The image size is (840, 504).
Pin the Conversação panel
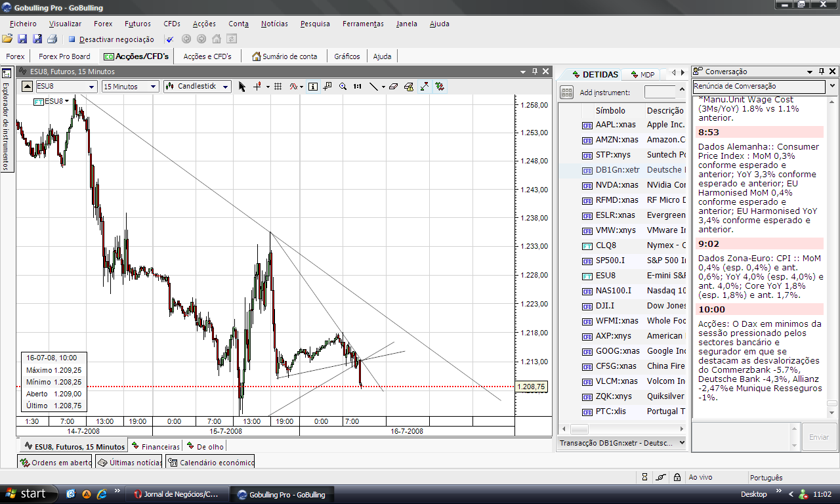coord(820,72)
